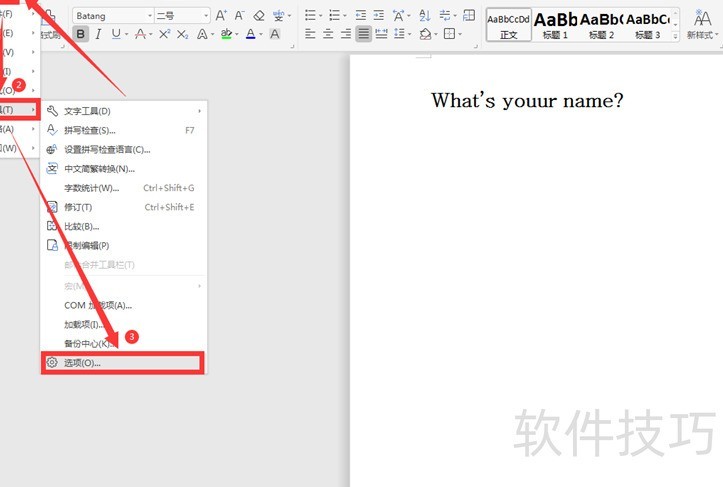Viewport: 723px width, 487px height.
Task: Underline the selected text
Action: pyautogui.click(x=115, y=34)
